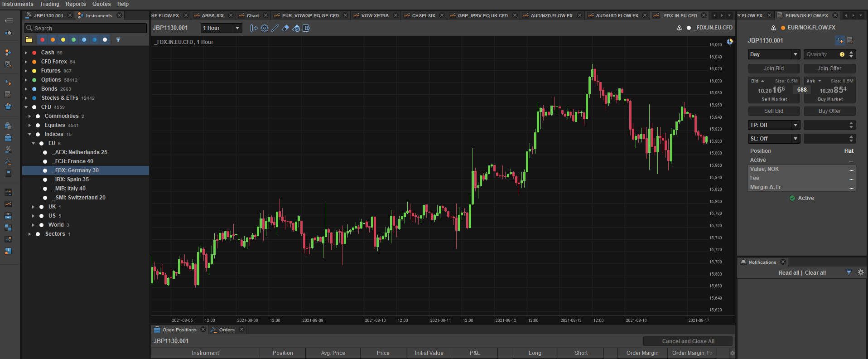This screenshot has width=868, height=359.
Task: Click the Join Bid button
Action: click(774, 68)
